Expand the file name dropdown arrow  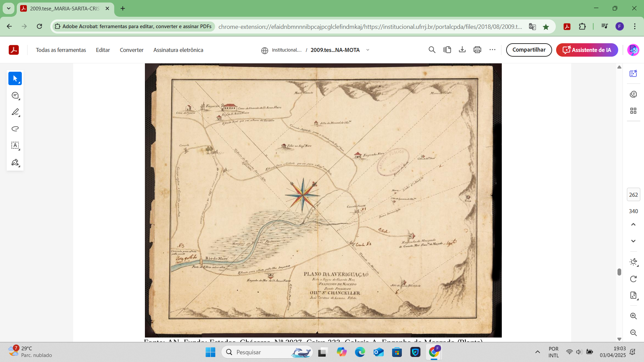(x=368, y=50)
